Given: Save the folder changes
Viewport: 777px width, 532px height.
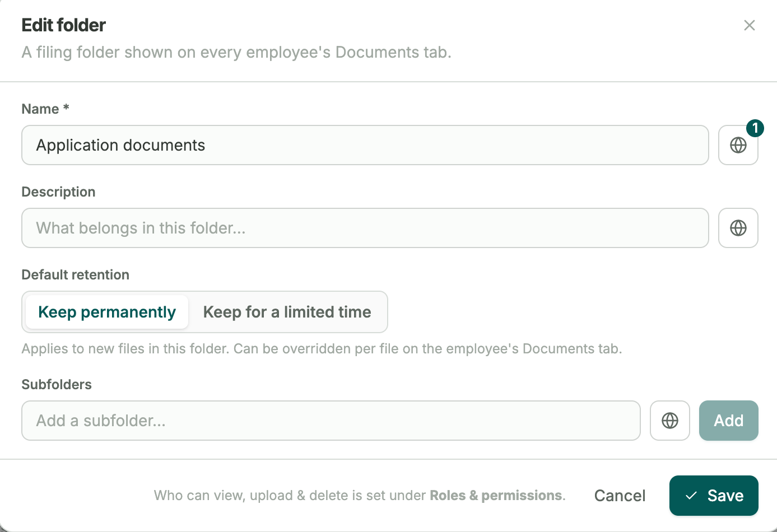Looking at the screenshot, I should point(714,496).
